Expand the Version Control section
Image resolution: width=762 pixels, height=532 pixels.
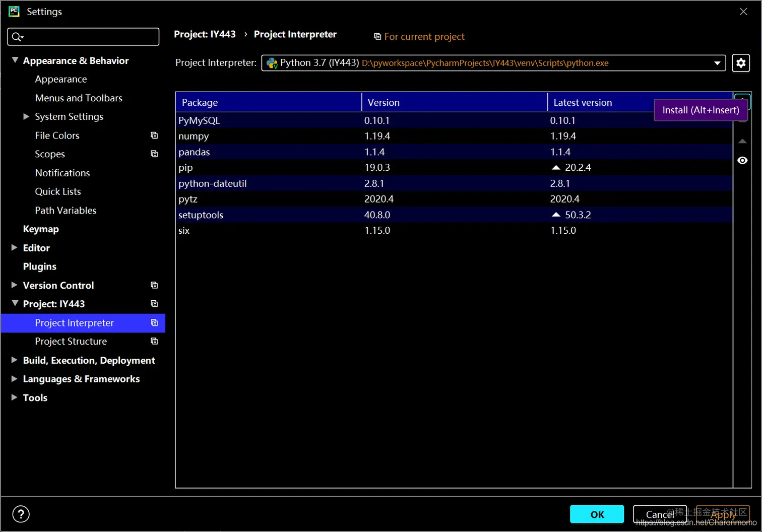(x=14, y=285)
